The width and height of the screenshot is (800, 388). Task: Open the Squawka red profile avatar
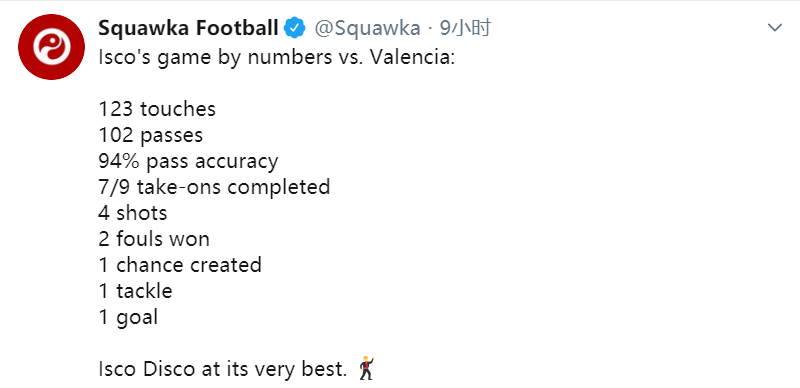pos(52,47)
